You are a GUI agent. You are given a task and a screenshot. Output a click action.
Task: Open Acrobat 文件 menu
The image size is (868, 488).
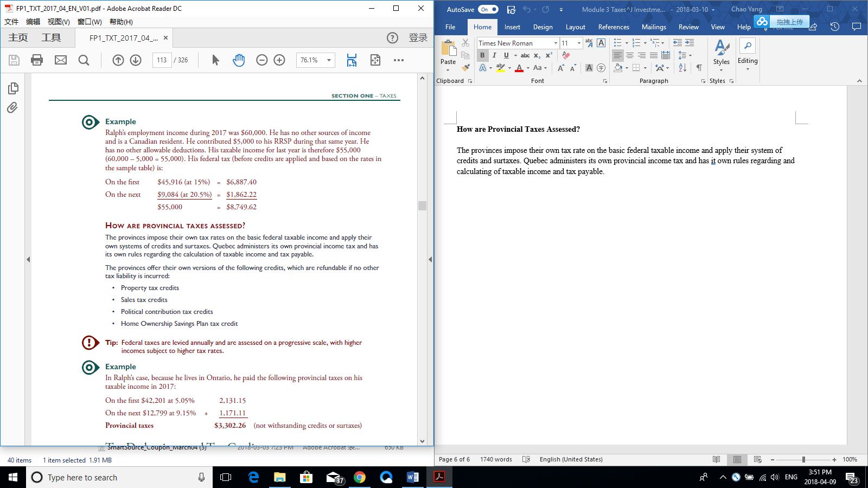coord(11,22)
